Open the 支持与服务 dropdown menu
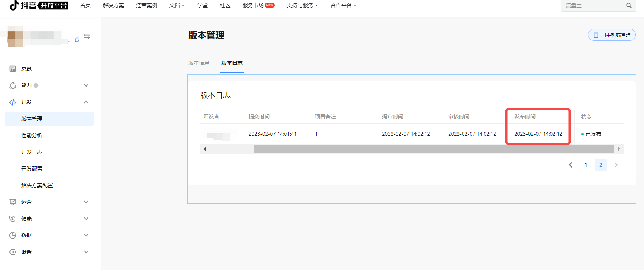This screenshot has height=270, width=644. pyautogui.click(x=302, y=5)
